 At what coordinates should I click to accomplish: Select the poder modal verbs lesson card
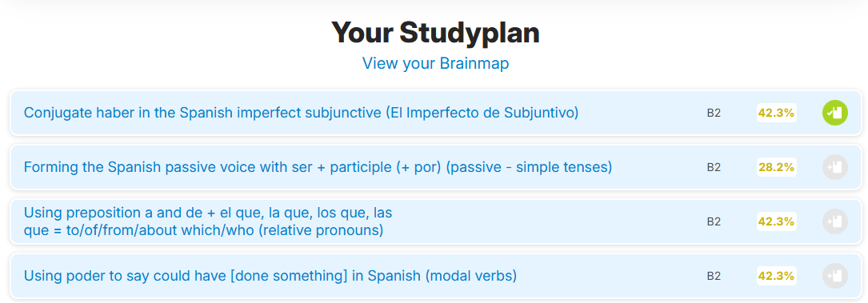tap(436, 275)
